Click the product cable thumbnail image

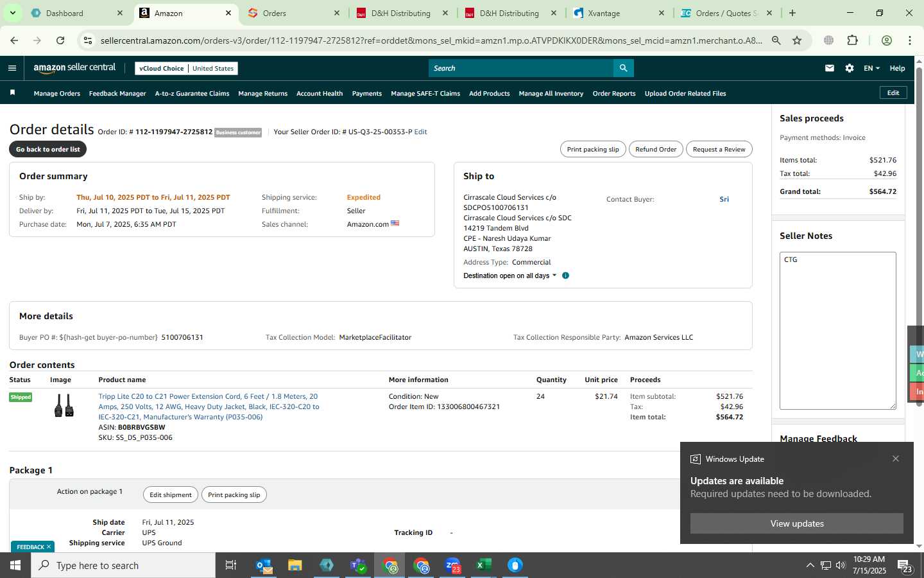(x=64, y=406)
